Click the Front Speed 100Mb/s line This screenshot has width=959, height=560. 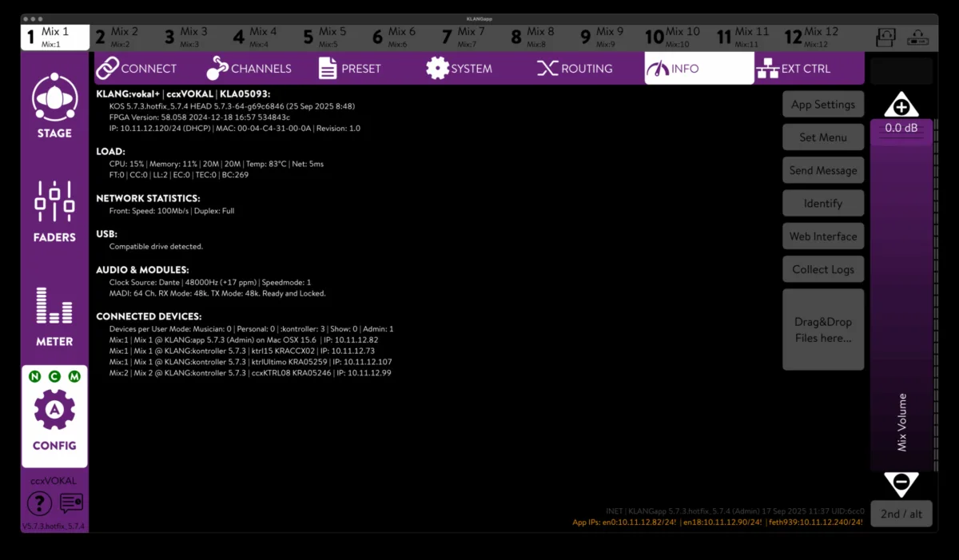172,211
